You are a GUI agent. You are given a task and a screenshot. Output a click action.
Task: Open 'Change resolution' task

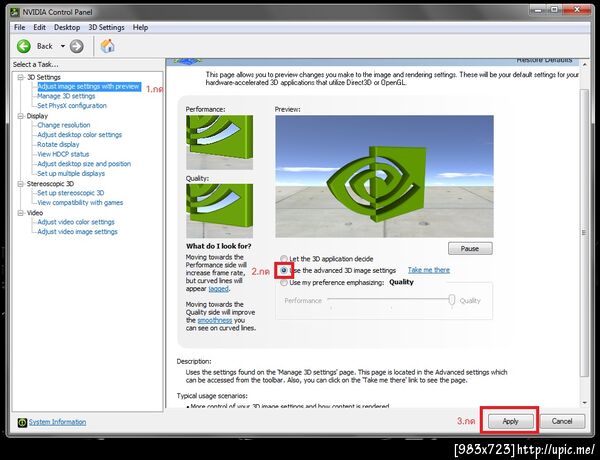[64, 125]
